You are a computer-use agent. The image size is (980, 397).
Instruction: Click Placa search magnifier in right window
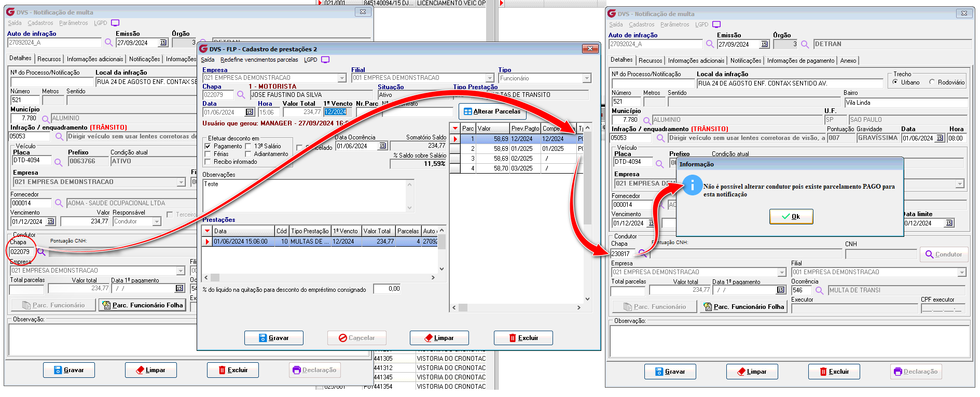[659, 163]
